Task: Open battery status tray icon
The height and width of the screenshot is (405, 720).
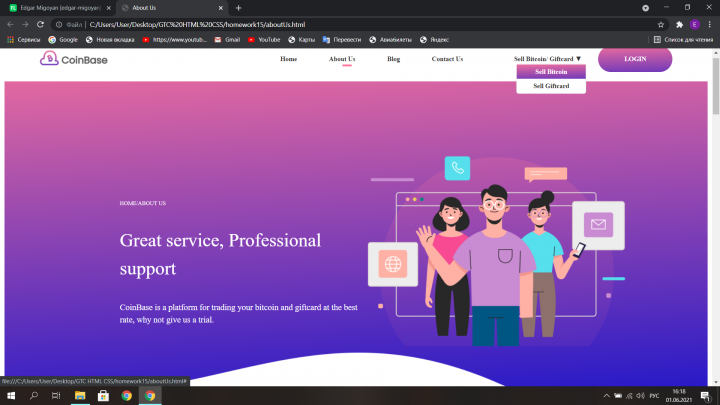Action: 618,396
